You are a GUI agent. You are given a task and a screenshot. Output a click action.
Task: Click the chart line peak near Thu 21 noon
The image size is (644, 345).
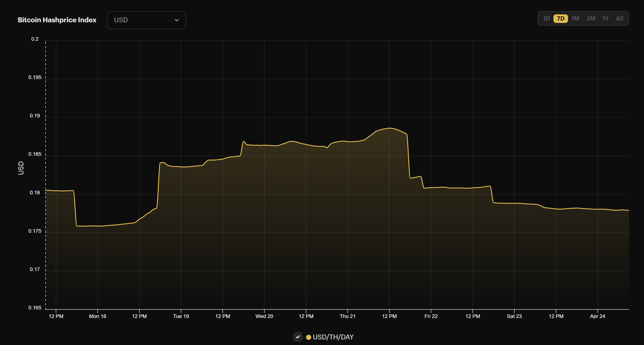[x=389, y=128]
